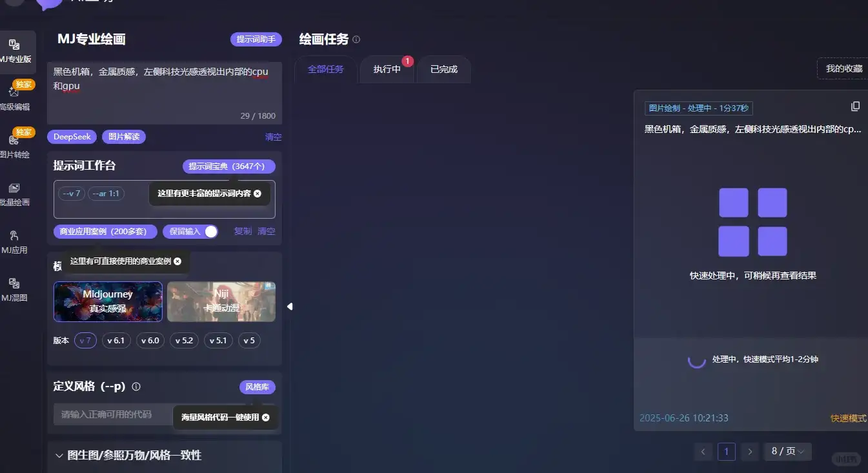Select version chip v 5.2
Screen dimensions: 868x473
pos(184,340)
